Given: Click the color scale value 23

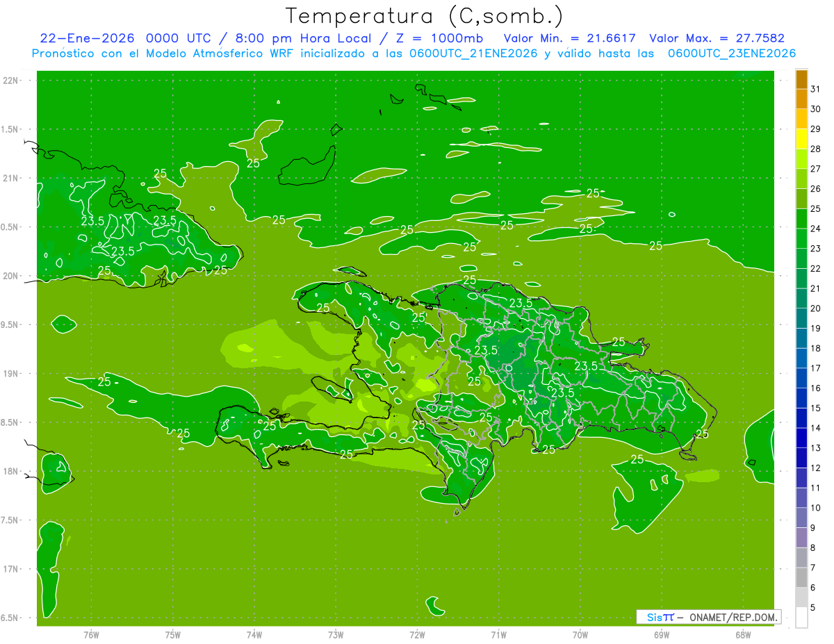Looking at the screenshot, I should [815, 249].
